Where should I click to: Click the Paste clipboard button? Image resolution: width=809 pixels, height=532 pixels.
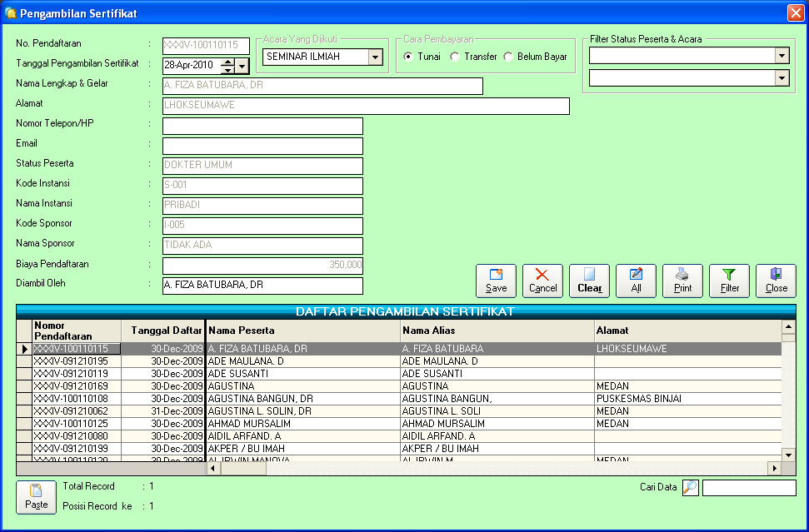tap(36, 497)
